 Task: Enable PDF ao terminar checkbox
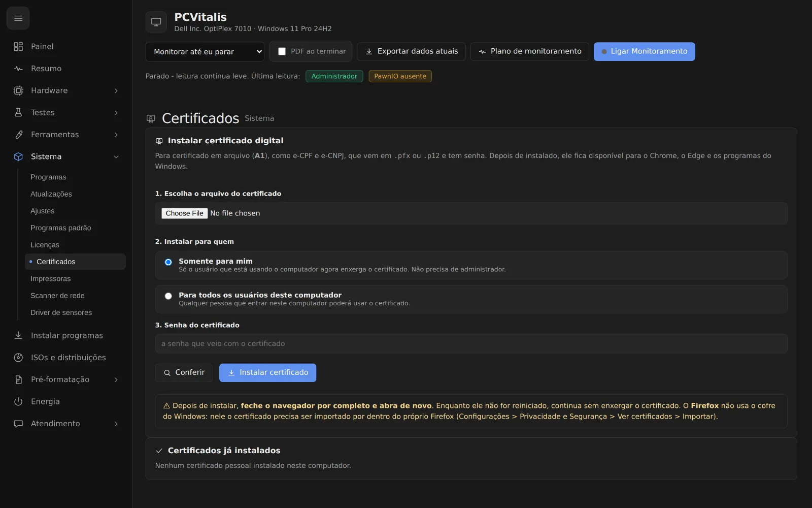[x=282, y=51]
